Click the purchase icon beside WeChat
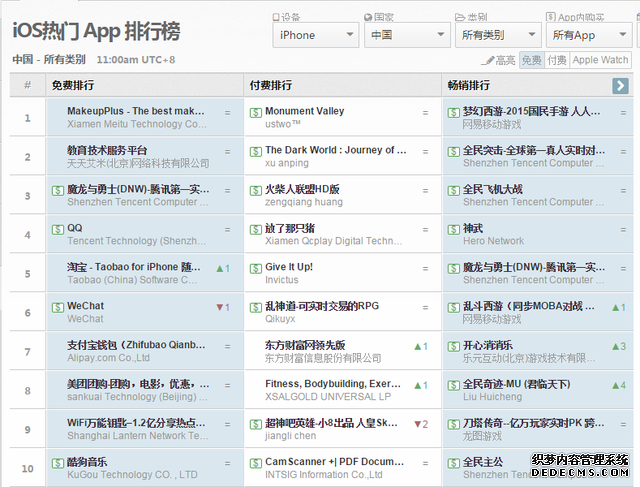This screenshot has height=487, width=640. 58,307
